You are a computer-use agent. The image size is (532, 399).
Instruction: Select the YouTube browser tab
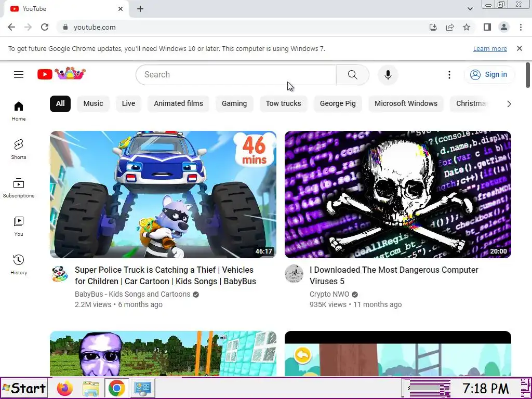click(x=66, y=9)
